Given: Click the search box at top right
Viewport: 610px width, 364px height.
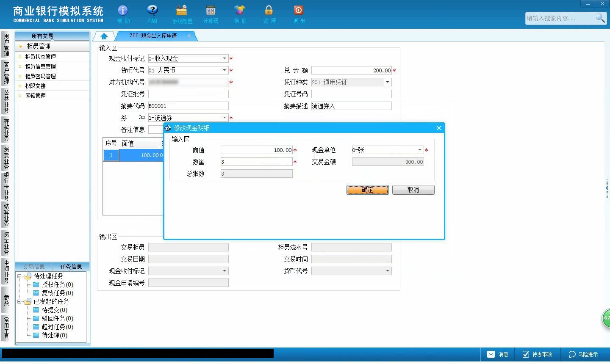Looking at the screenshot, I should (x=560, y=18).
